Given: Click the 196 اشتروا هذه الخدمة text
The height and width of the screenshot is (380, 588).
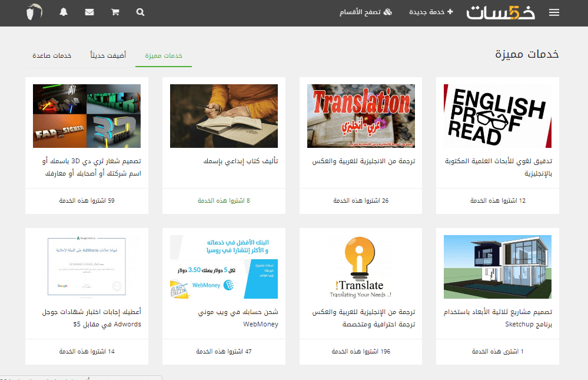Looking at the screenshot, I should click(x=361, y=352).
